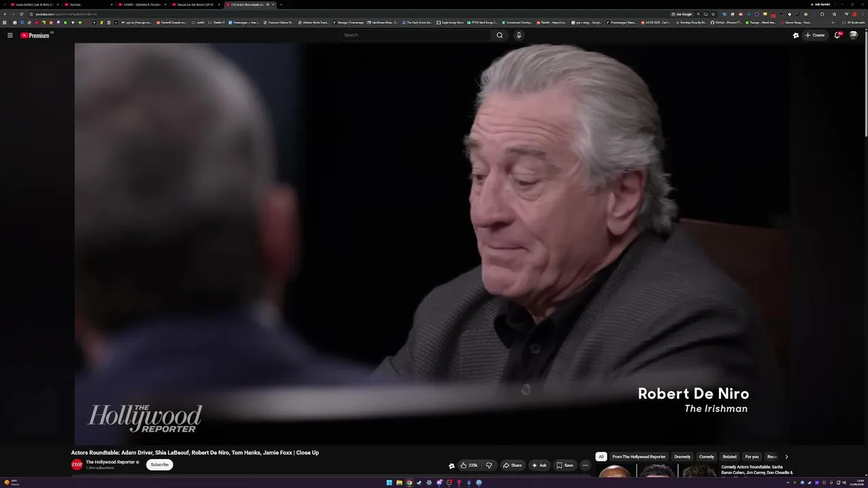
Task: Open the Chrome apps grid in the bookmarks bar
Action: pos(5,22)
